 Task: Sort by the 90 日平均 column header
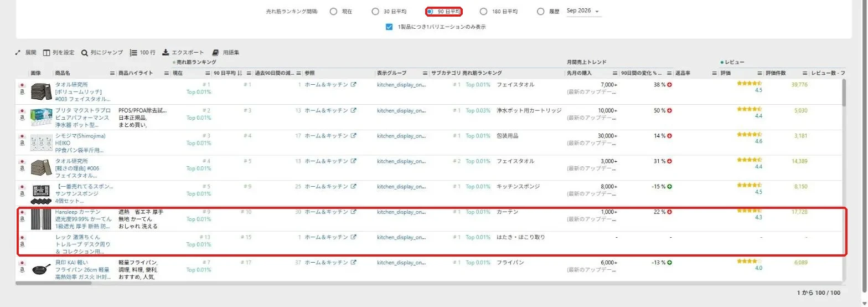tap(225, 73)
